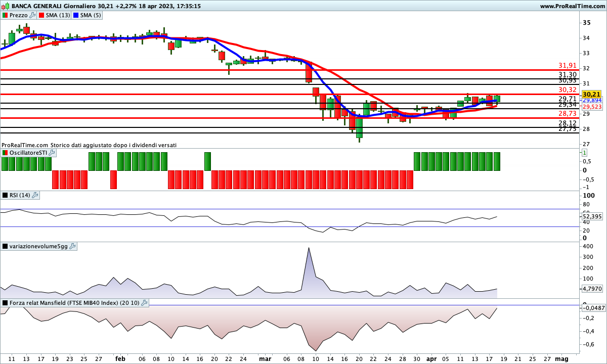Click the black Forza relat Mansfield swatch
Viewport: 607px width, 364px height.
[x=5, y=303]
